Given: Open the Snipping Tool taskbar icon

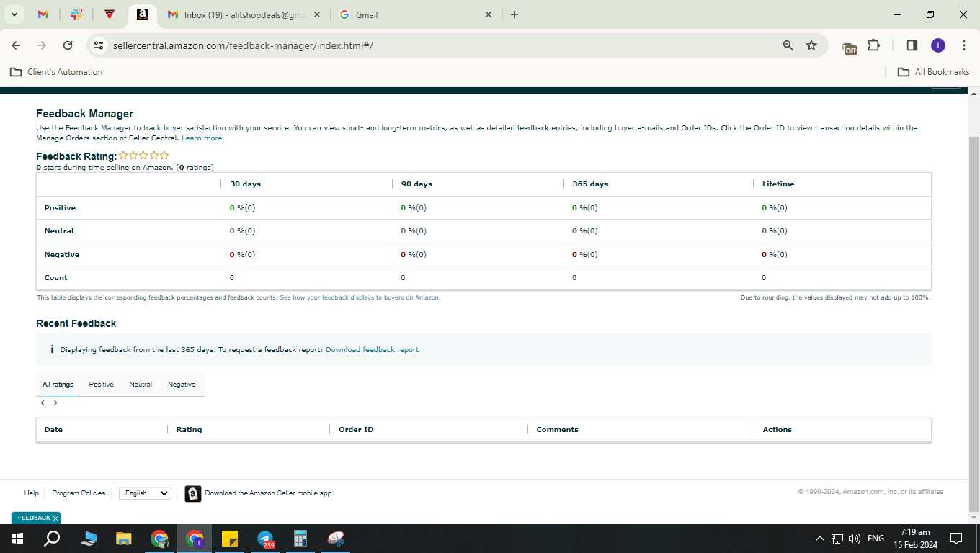Looking at the screenshot, I should [337, 539].
